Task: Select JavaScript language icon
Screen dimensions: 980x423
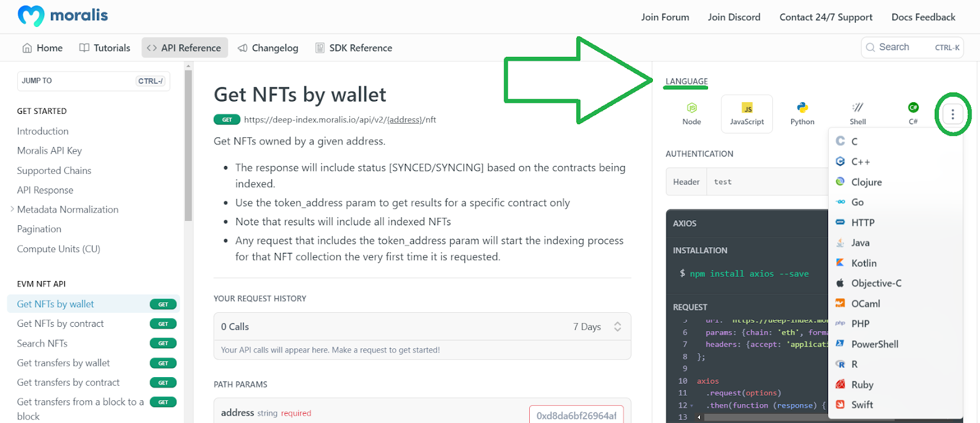Action: [747, 114]
